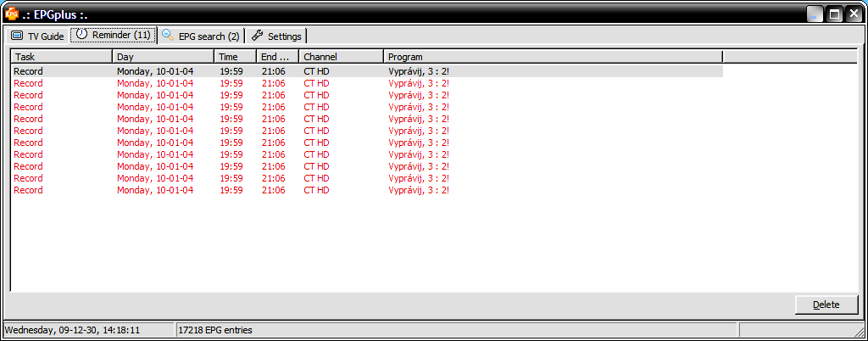This screenshot has height=341, width=868.
Task: Delete the selected reminder with Delete button
Action: point(826,305)
